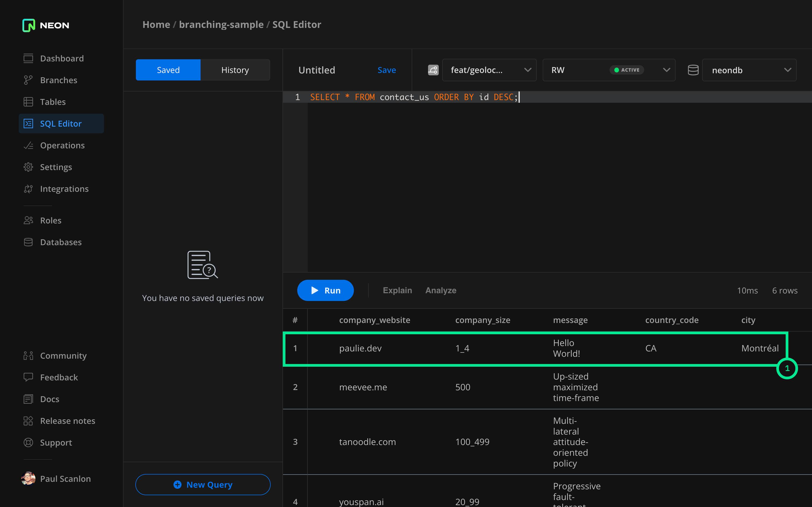Click Paul Scanlon's avatar picture

(x=28, y=479)
